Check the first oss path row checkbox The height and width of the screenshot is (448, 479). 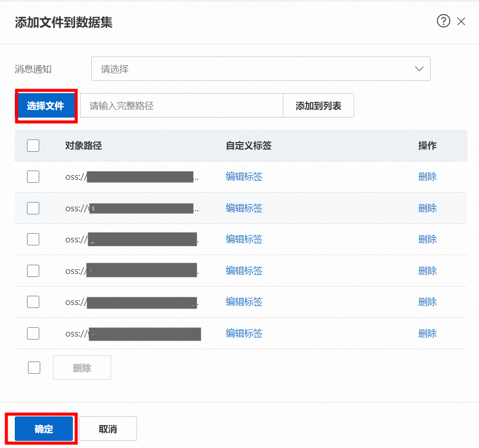[33, 177]
